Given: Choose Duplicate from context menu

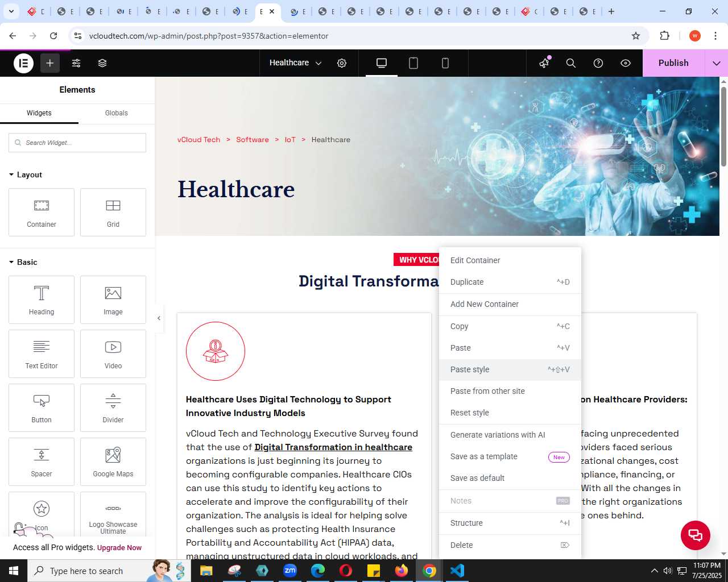Looking at the screenshot, I should [x=510, y=282].
